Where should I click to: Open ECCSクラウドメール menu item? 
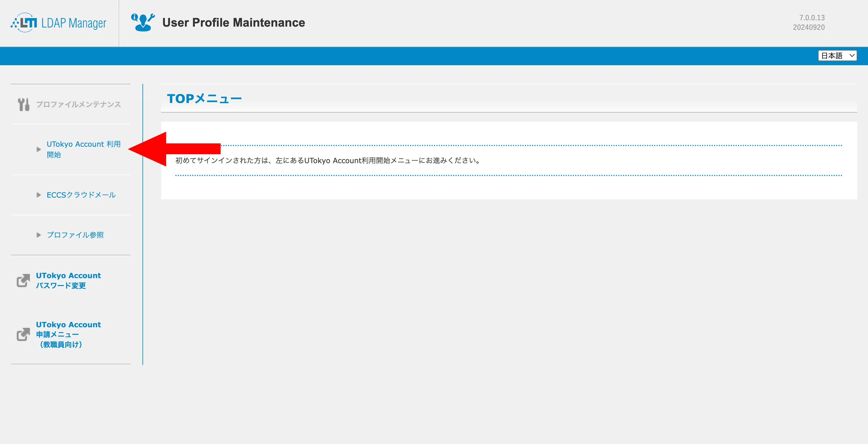click(81, 195)
